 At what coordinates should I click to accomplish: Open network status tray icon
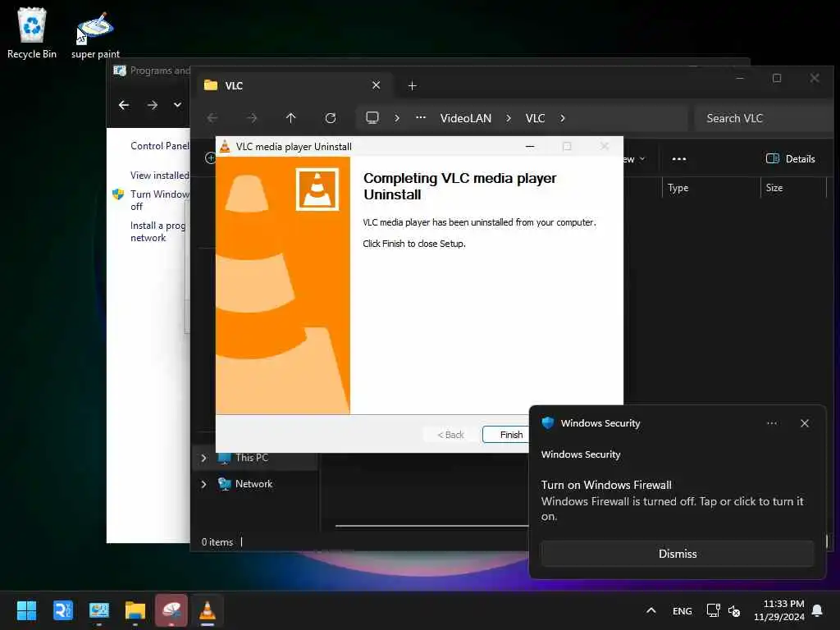click(x=713, y=610)
